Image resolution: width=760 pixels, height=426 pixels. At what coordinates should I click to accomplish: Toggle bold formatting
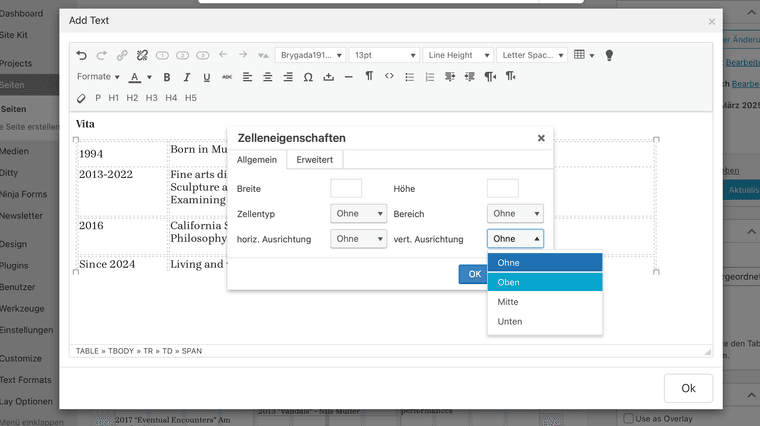pyautogui.click(x=167, y=77)
